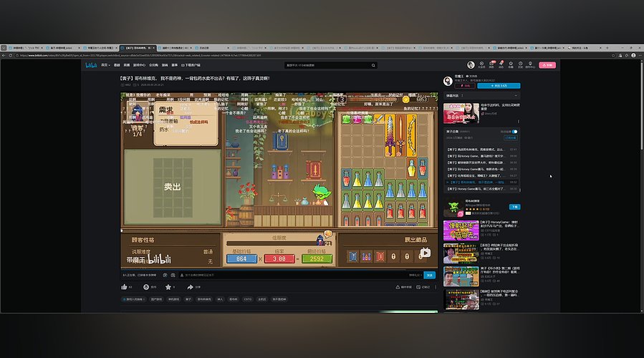Open the messages icon with the badge
644x358 pixels.
pyautogui.click(x=491, y=65)
